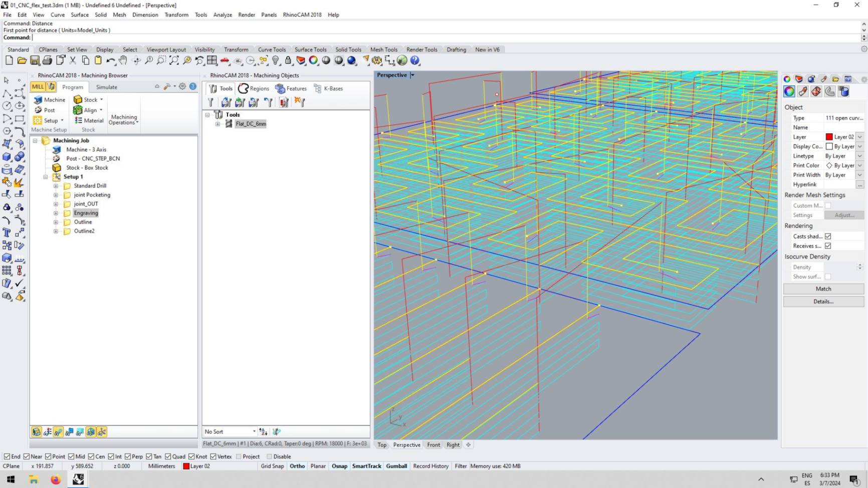Viewport: 868px width, 488px height.
Task: Save the model with the floppy disk icon
Action: click(x=35, y=61)
